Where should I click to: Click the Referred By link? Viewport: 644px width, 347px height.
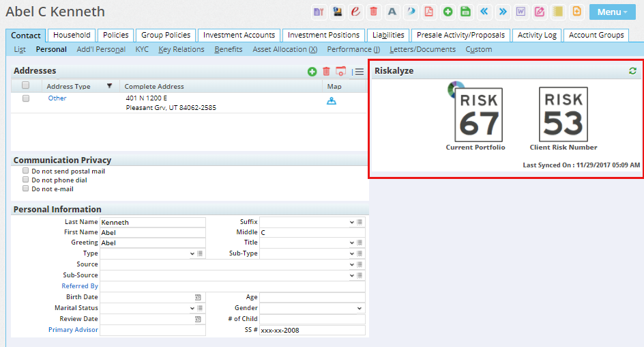click(x=80, y=286)
